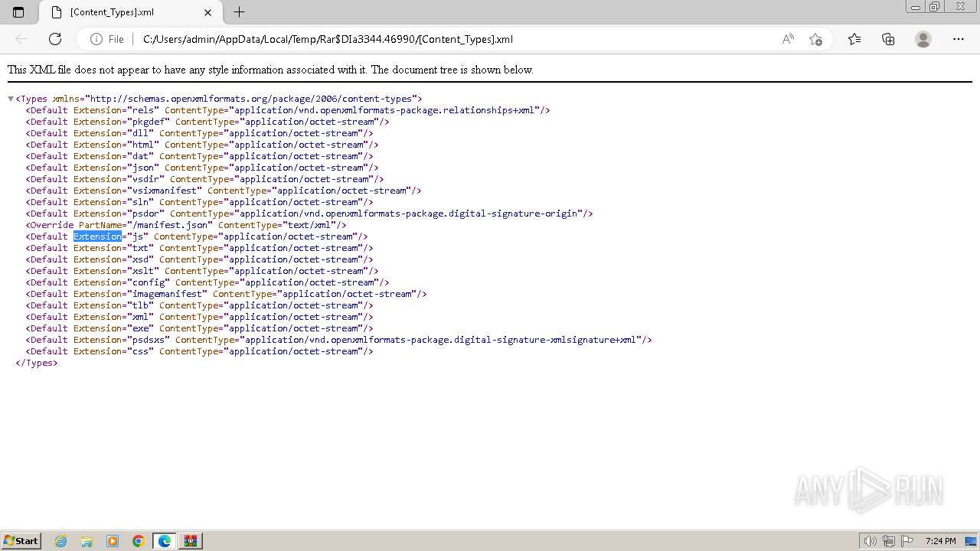The width and height of the screenshot is (980, 551).
Task: Close the [Content_Types].xml tab
Action: click(208, 12)
